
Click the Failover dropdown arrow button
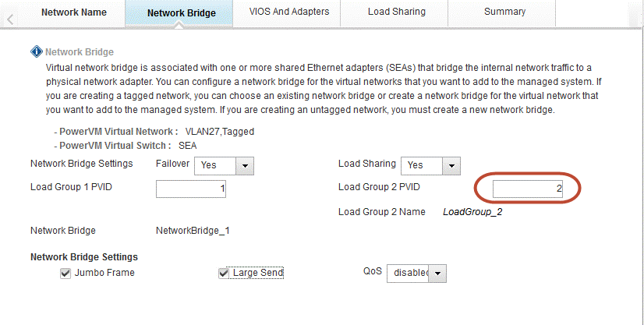pos(245,165)
